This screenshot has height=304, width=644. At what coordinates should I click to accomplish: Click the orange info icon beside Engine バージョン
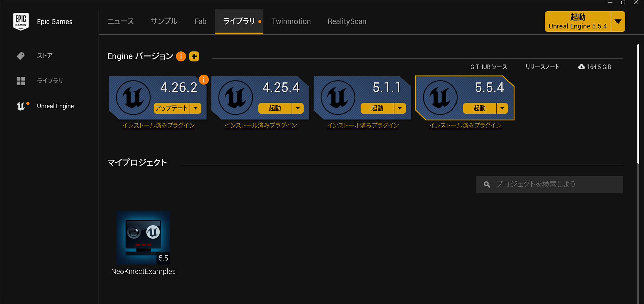(181, 56)
